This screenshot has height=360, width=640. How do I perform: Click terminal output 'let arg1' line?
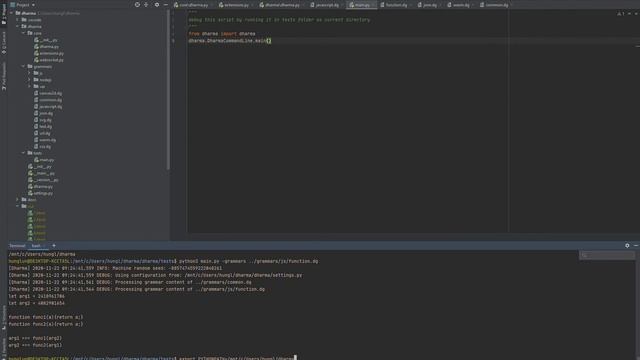pyautogui.click(x=37, y=296)
